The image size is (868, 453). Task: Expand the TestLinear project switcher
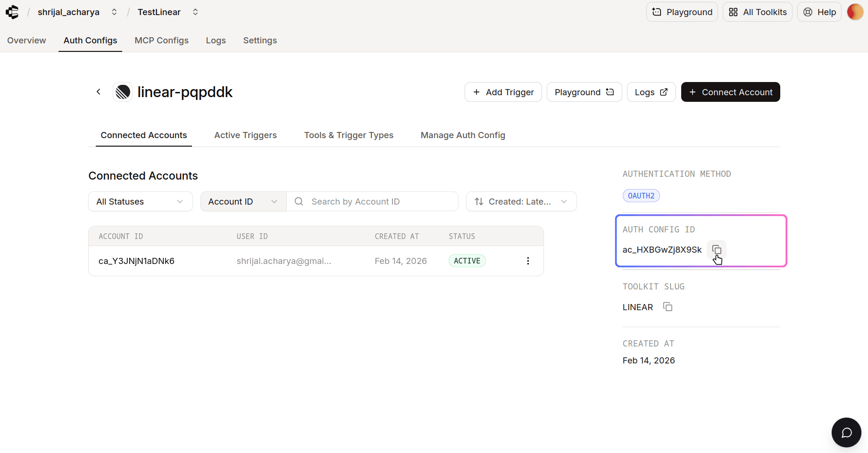[195, 12]
